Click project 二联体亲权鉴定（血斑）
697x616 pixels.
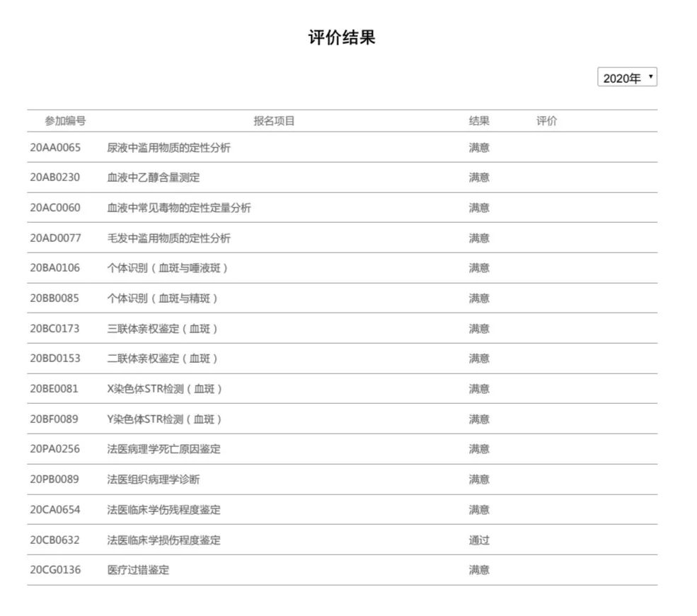point(163,359)
